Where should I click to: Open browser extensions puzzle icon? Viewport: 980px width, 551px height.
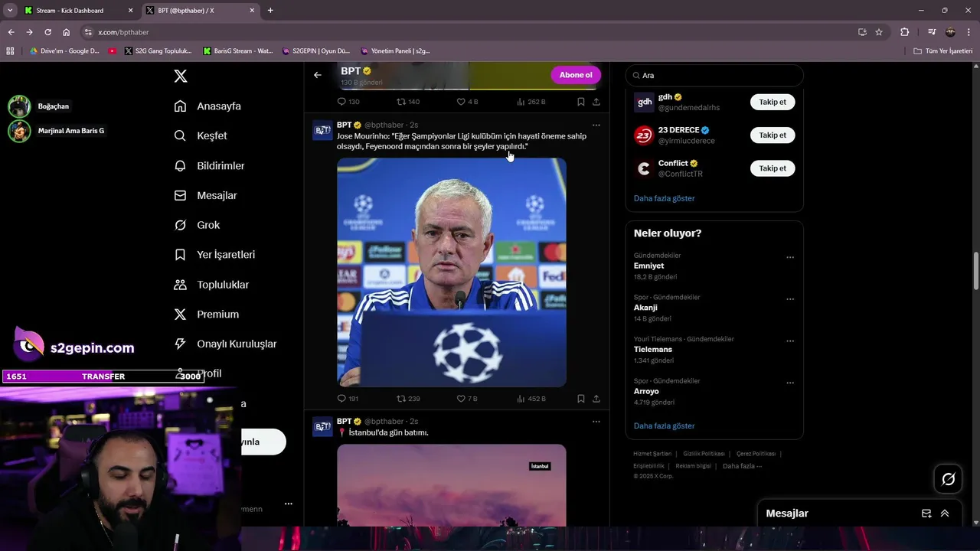[905, 32]
